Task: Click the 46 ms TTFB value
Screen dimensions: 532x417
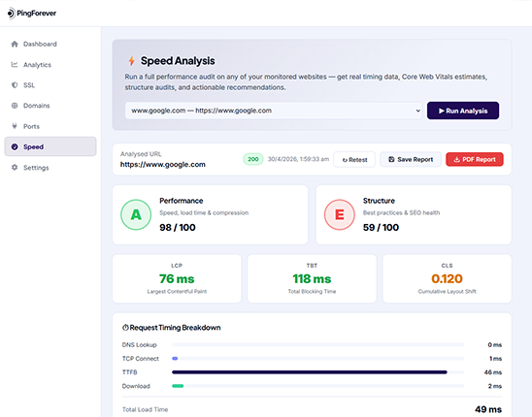Action: [x=493, y=372]
